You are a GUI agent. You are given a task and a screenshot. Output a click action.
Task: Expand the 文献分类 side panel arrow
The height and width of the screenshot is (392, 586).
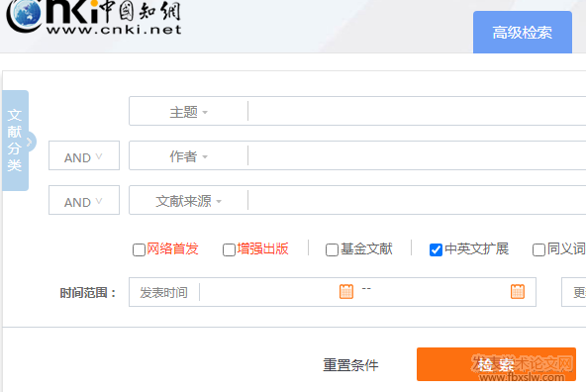pyautogui.click(x=31, y=142)
